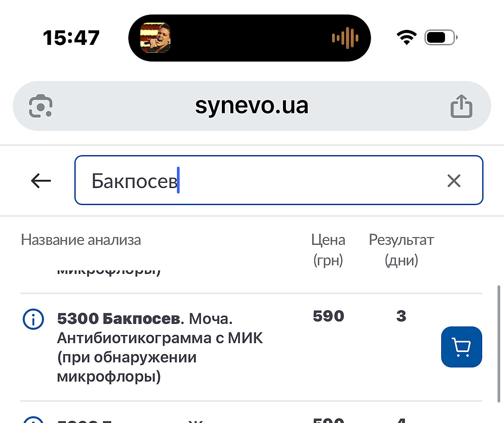
Task: Click the Результат (дни) column header
Action: tap(401, 250)
